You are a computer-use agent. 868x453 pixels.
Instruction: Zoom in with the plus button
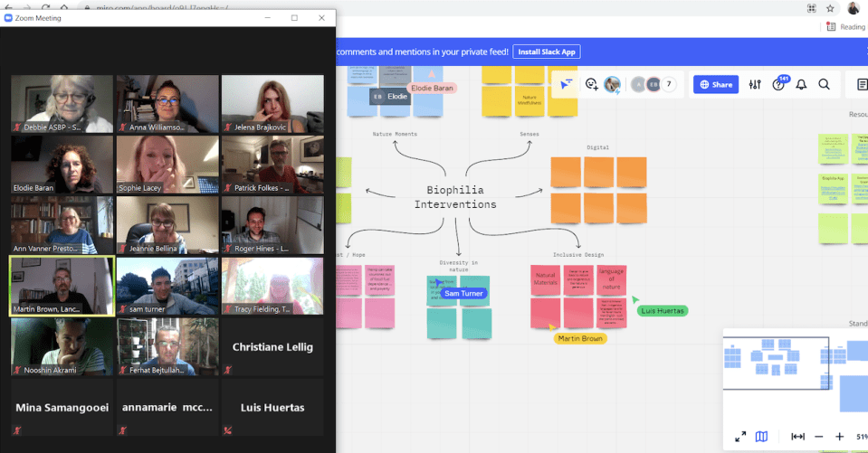point(839,436)
